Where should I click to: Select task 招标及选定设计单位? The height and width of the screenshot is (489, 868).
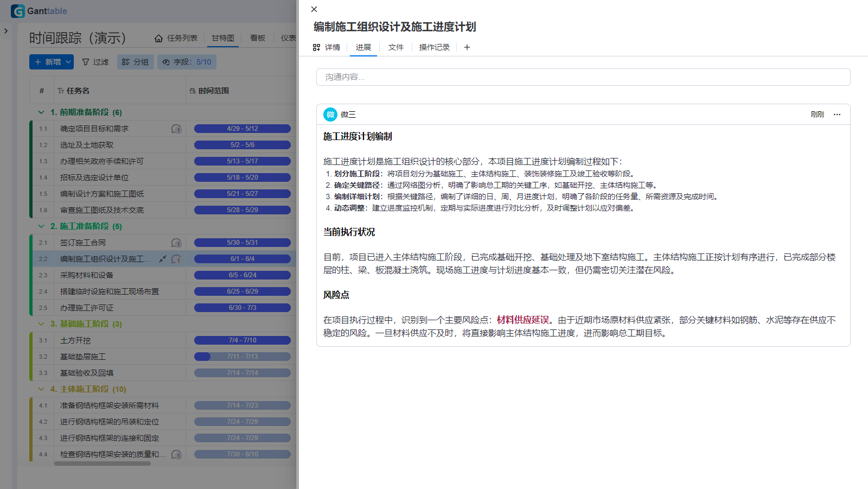[94, 177]
